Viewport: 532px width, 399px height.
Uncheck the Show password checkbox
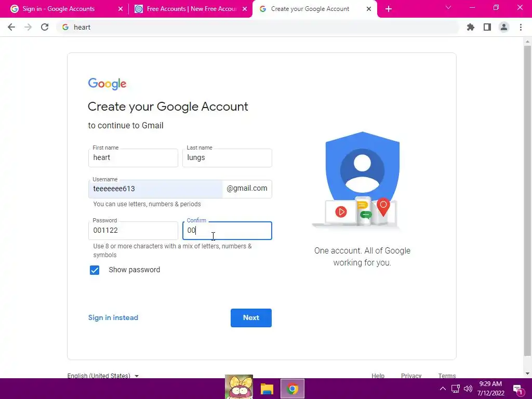coord(95,270)
